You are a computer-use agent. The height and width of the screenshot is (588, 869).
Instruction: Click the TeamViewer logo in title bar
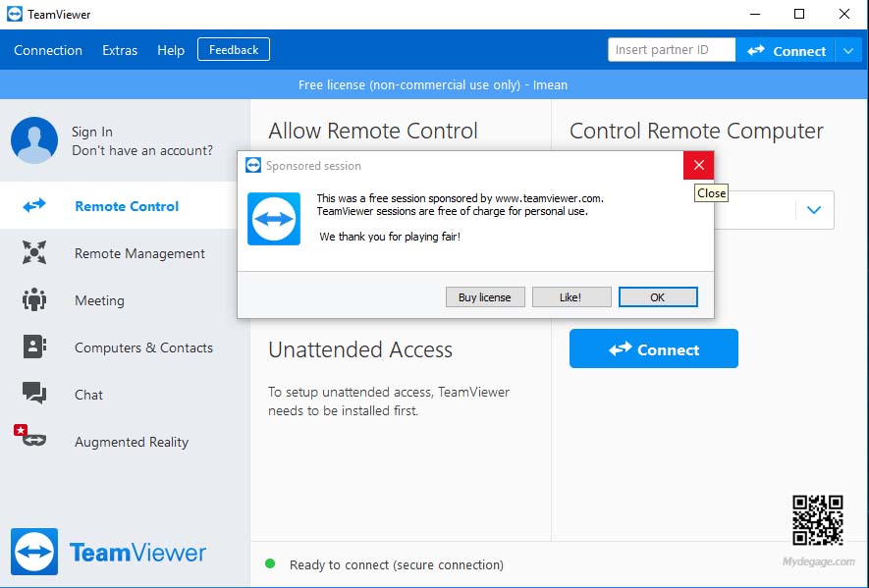[x=15, y=14]
